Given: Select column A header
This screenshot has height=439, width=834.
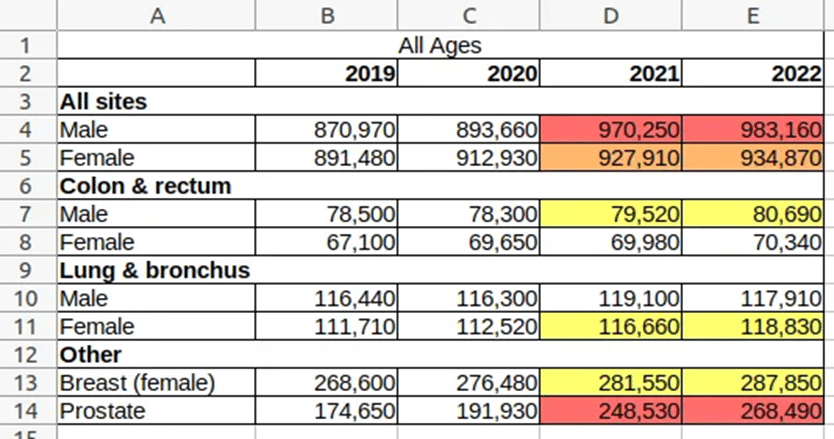Looking at the screenshot, I should 156,15.
